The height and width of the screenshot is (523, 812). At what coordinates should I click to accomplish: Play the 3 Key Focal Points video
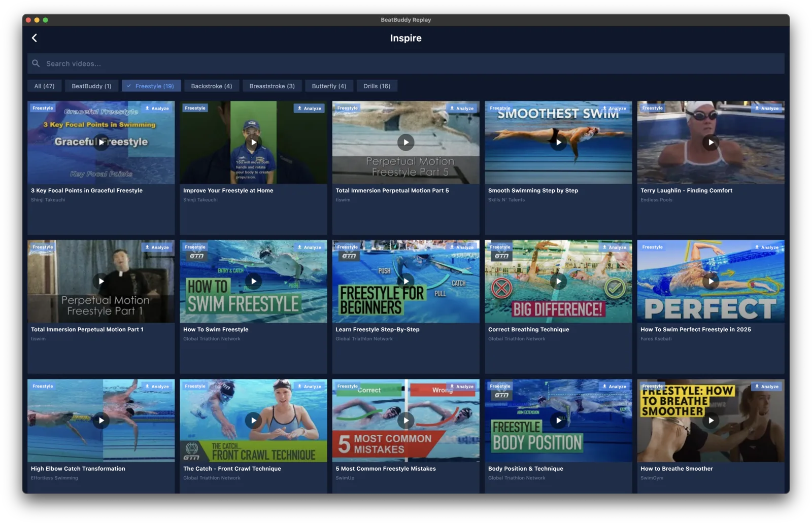click(x=101, y=142)
